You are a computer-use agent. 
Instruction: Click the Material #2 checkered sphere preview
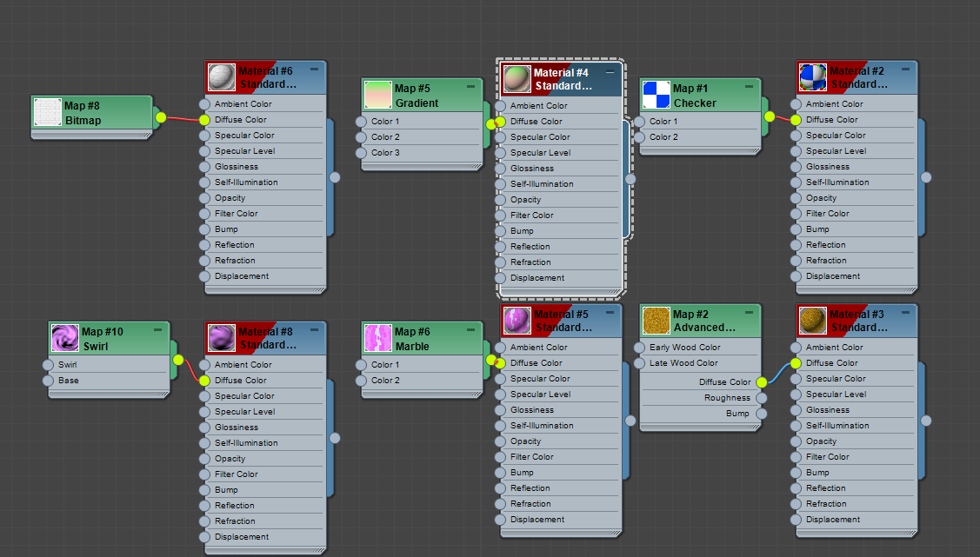tap(812, 77)
